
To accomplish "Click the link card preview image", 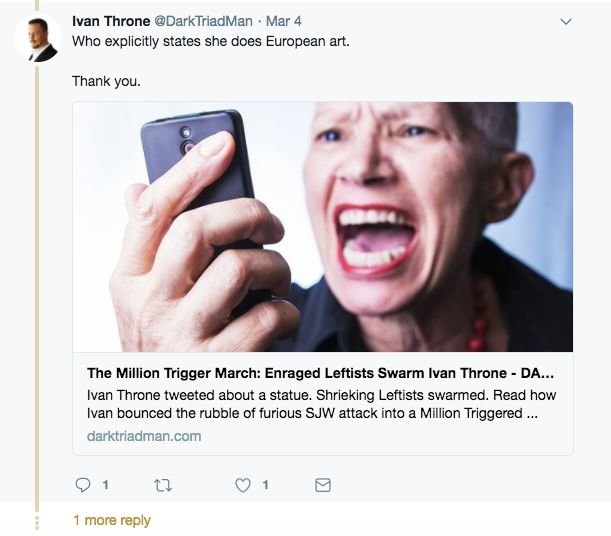I will coord(322,227).
